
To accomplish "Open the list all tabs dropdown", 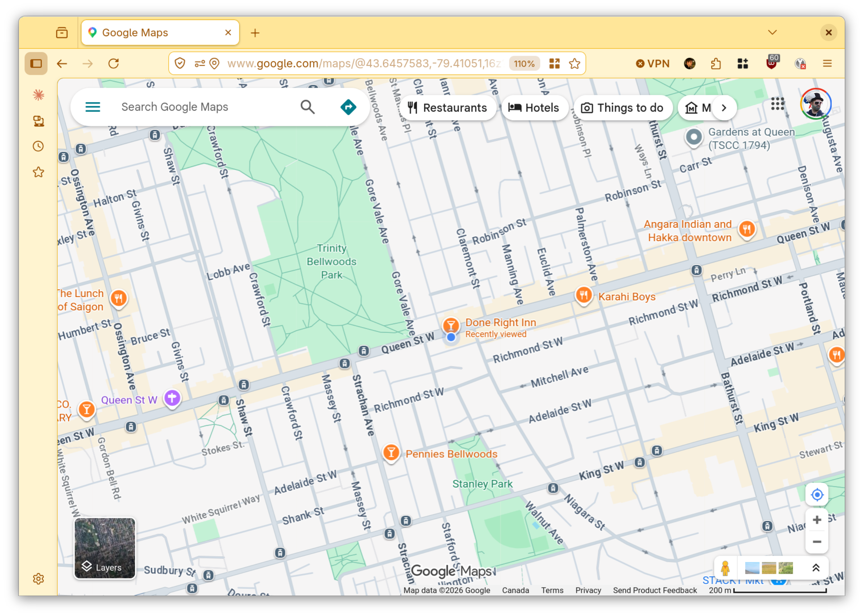I will 772,32.
